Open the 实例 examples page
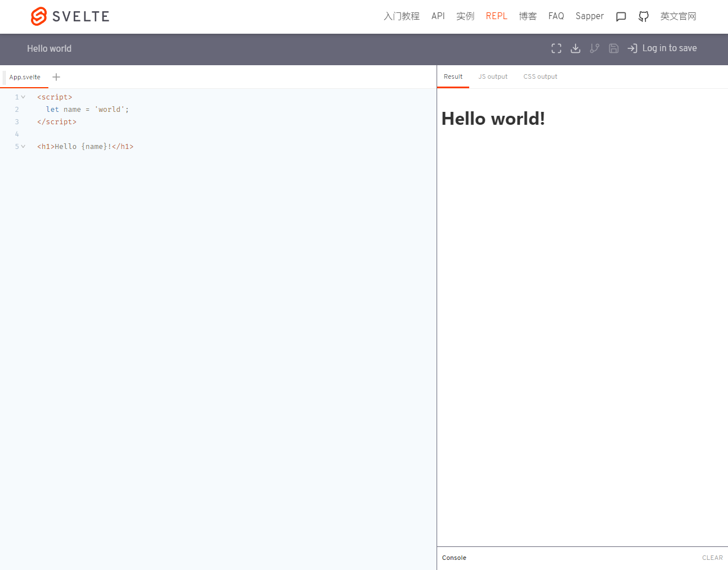The width and height of the screenshot is (728, 570). pos(465,16)
